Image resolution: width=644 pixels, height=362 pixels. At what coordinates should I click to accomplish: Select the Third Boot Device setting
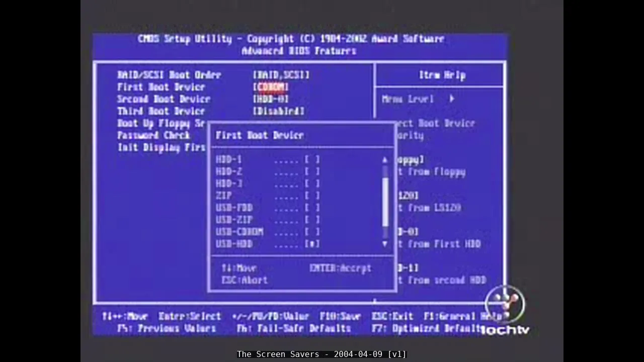pyautogui.click(x=161, y=111)
